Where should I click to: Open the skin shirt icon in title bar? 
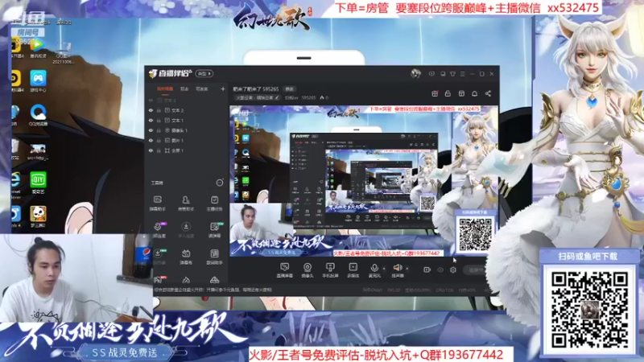tap(452, 74)
